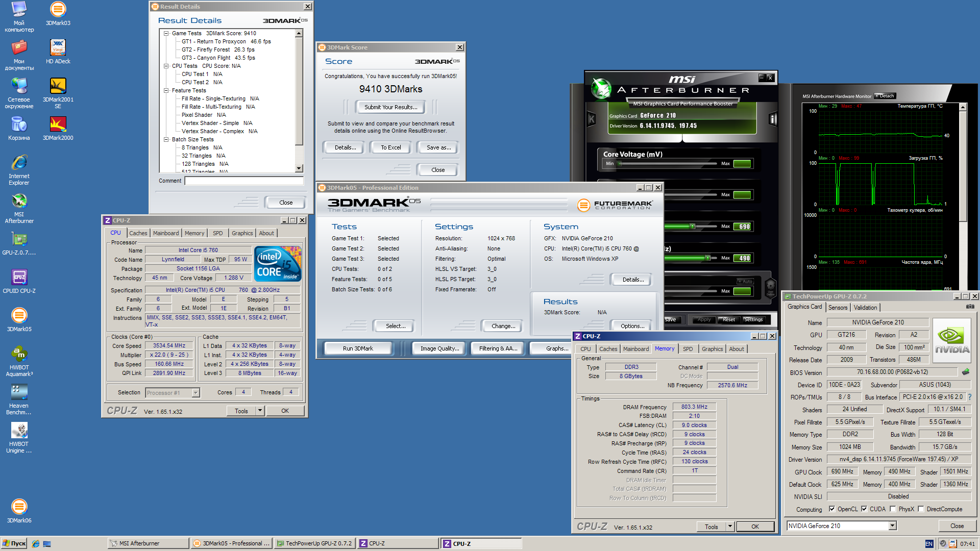Click into the Comment input field
This screenshot has width=980, height=551.
pyautogui.click(x=244, y=181)
